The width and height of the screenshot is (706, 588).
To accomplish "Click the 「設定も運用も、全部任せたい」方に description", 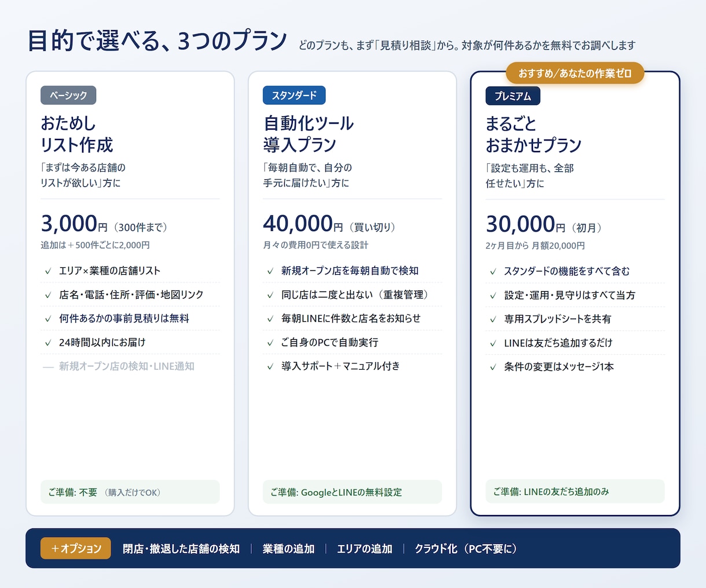I will coord(529,176).
